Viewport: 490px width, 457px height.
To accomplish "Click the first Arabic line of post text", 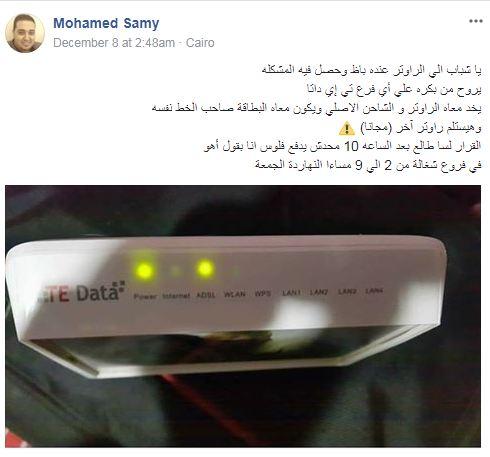I will 371,70.
